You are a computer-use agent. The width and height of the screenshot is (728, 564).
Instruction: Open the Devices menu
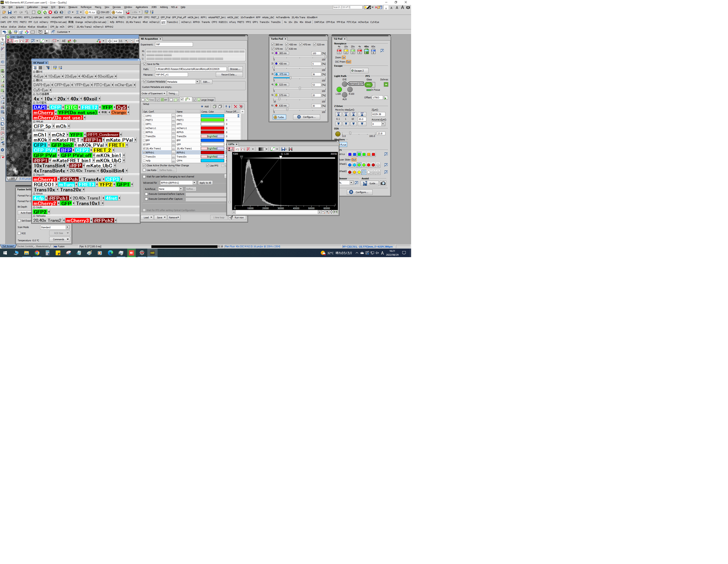click(x=116, y=7)
